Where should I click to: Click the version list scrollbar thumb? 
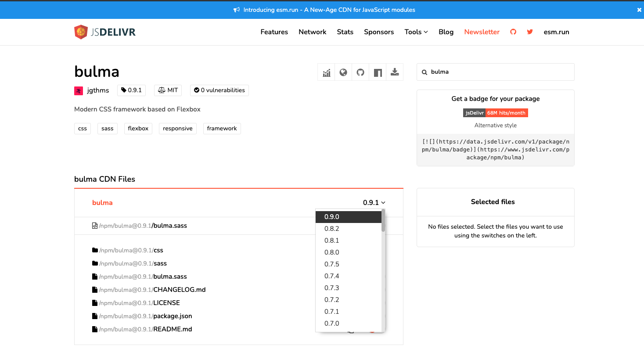click(x=383, y=221)
